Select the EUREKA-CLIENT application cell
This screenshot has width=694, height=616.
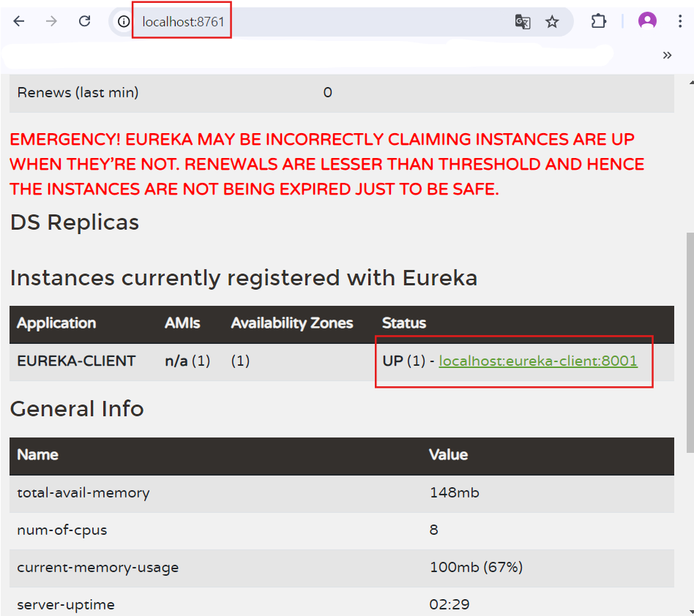(76, 361)
